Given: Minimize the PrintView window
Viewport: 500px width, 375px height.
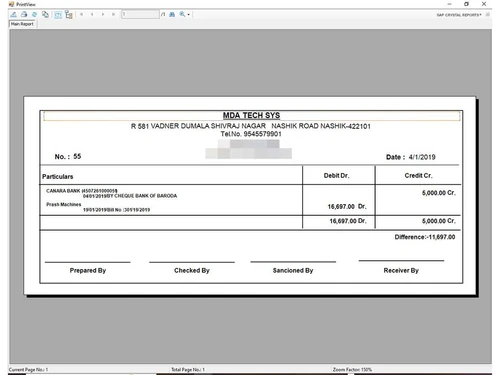Looking at the screenshot, I should (x=449, y=4).
